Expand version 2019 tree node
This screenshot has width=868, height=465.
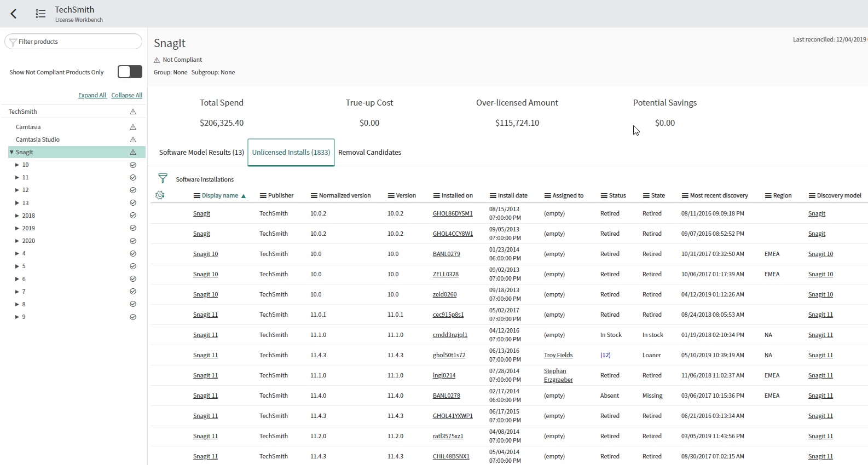tap(17, 228)
